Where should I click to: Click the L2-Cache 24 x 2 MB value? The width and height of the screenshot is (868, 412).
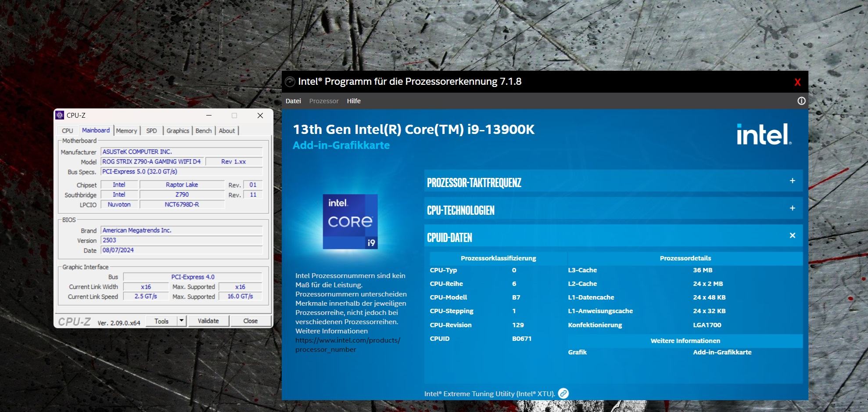[x=708, y=284]
